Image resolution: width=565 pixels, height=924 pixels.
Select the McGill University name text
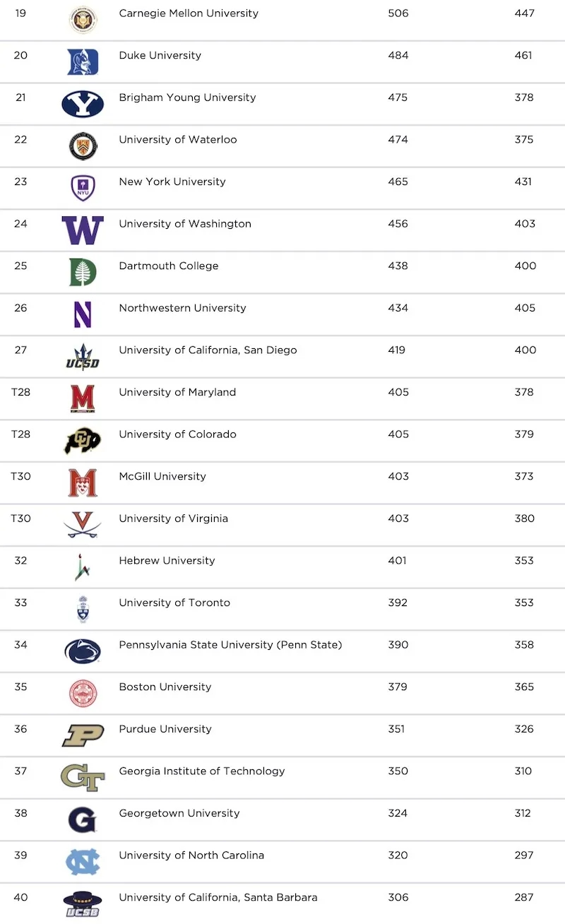tap(162, 476)
